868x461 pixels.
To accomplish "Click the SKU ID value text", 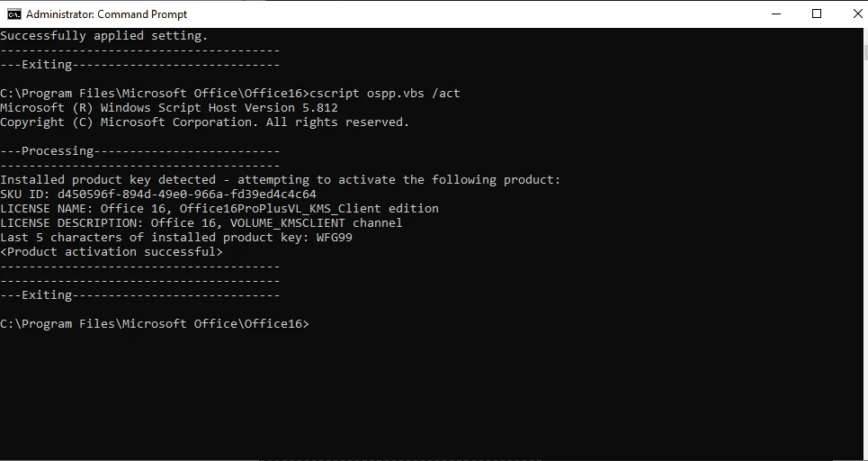I will pos(186,194).
